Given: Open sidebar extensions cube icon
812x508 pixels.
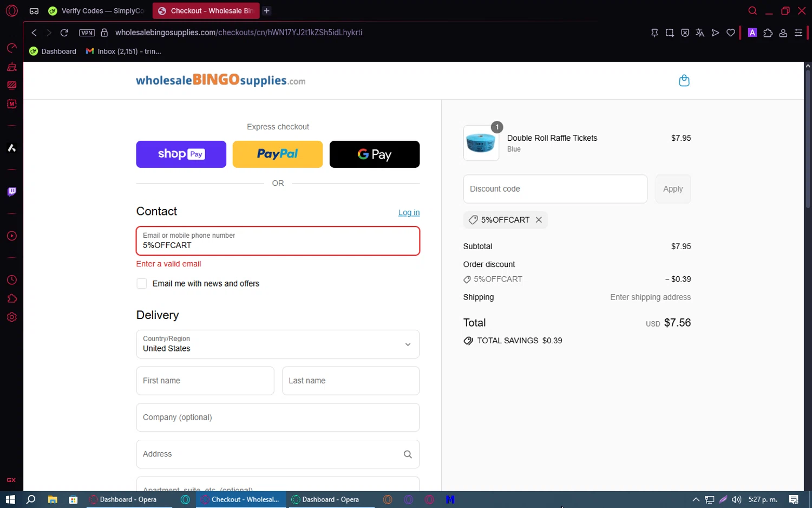Looking at the screenshot, I should point(11,298).
